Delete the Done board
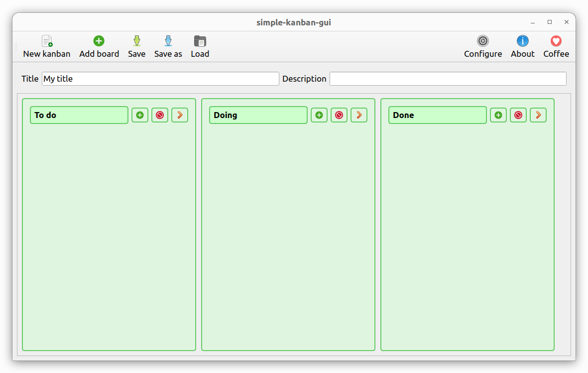The height and width of the screenshot is (373, 588). click(x=518, y=115)
